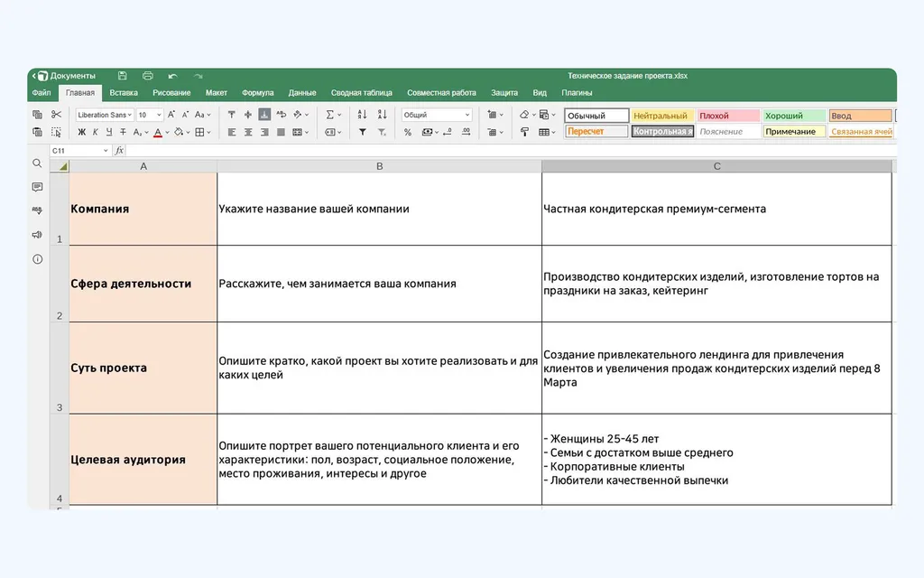The image size is (924, 578).
Task: Open the About info icon in the sidebar
Action: [37, 259]
